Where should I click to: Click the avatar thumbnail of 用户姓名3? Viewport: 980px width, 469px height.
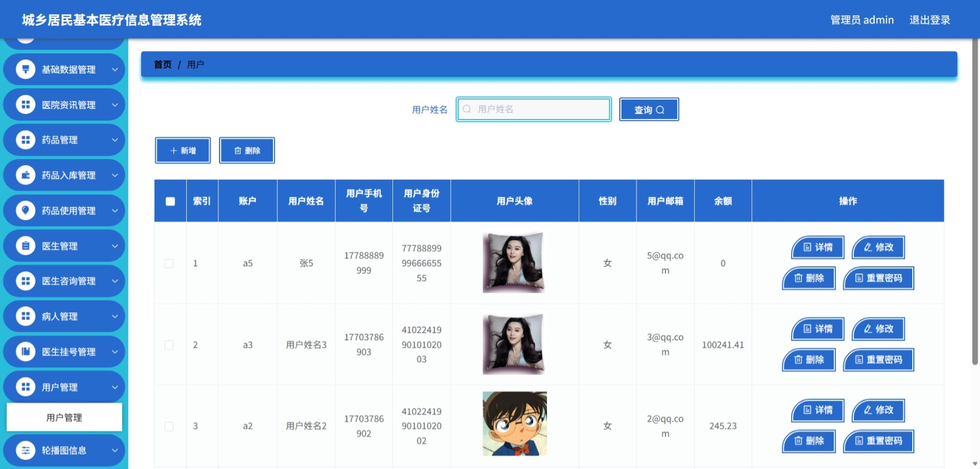[514, 344]
